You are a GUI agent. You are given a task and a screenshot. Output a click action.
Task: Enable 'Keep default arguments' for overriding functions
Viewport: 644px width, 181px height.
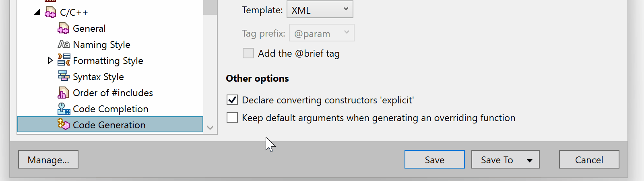click(x=232, y=117)
